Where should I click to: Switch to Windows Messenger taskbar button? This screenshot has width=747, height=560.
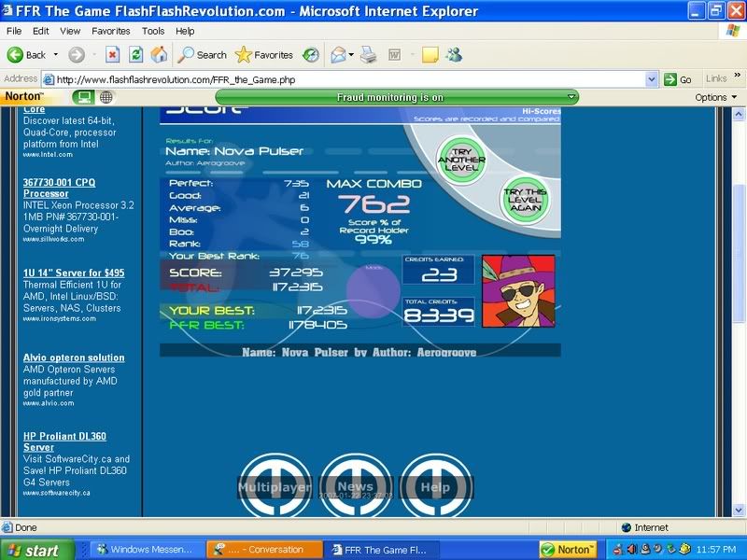(x=145, y=550)
